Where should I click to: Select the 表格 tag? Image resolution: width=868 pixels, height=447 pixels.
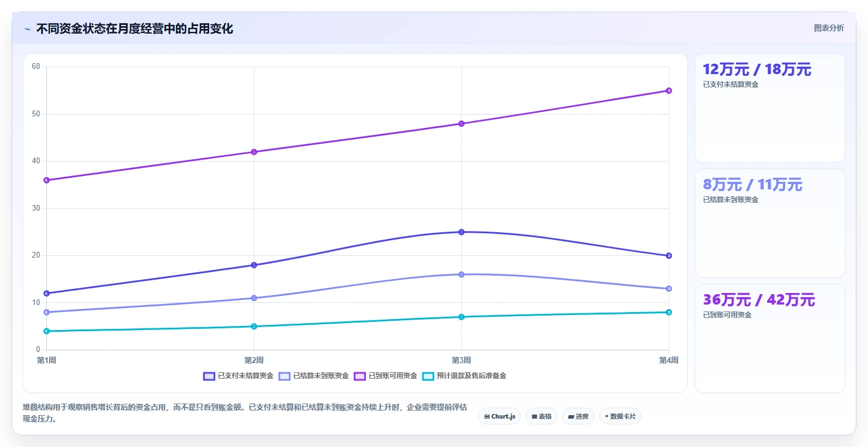click(542, 416)
